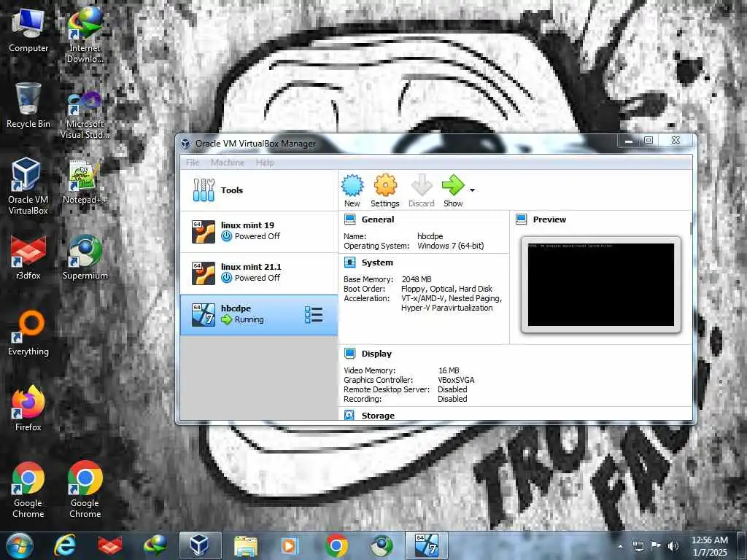Viewport: 747px width, 560px height.
Task: Open the hbcdpe machine list menu icon
Action: (x=314, y=315)
